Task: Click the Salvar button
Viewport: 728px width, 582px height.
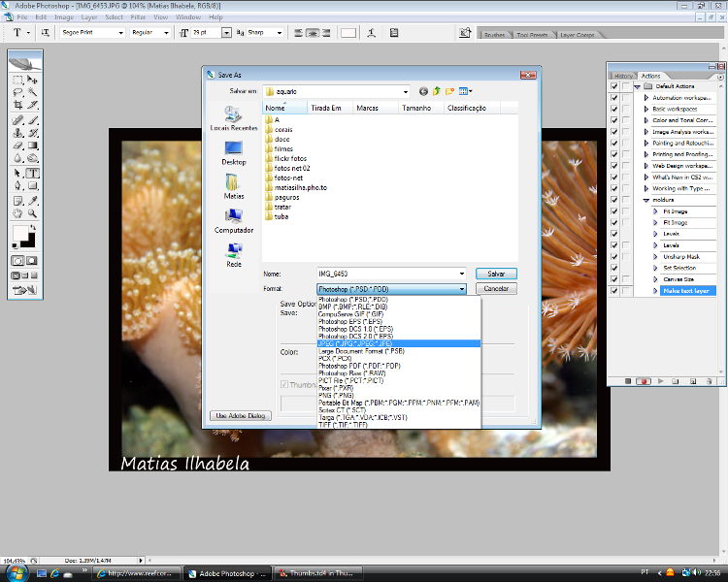Action: [x=495, y=274]
